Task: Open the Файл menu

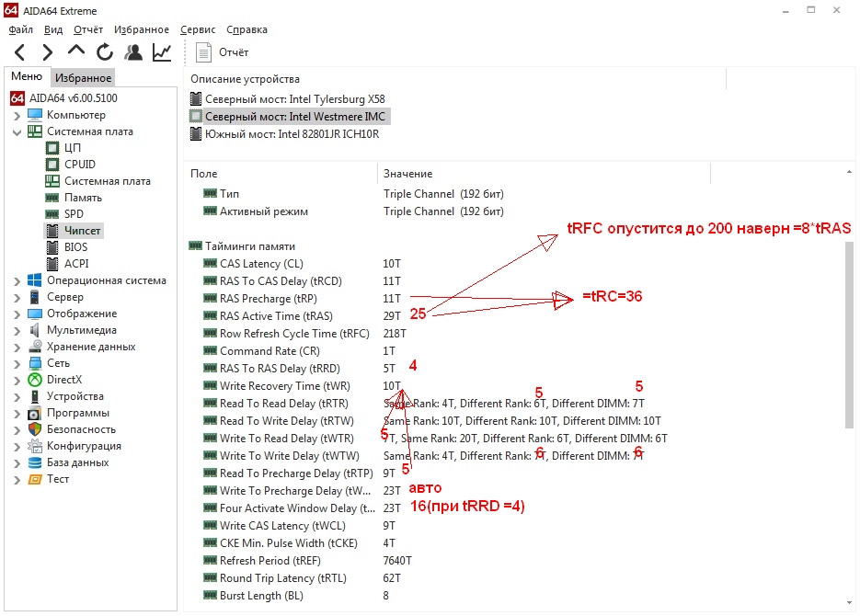Action: pos(21,29)
